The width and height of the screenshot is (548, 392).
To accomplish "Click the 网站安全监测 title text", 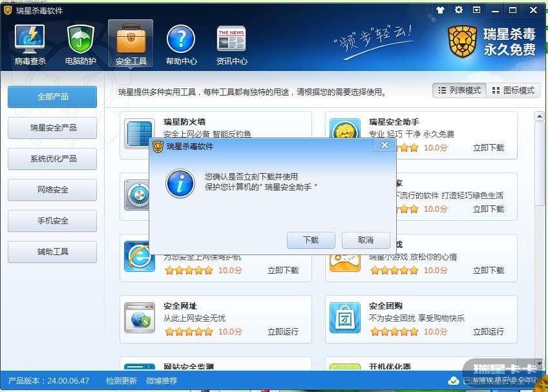I will pyautogui.click(x=189, y=367).
